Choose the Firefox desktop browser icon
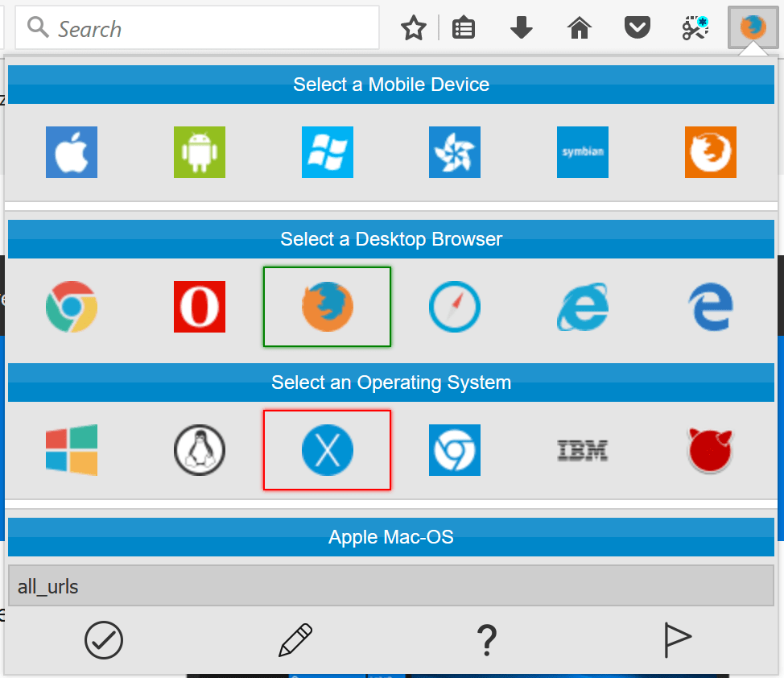 328,307
